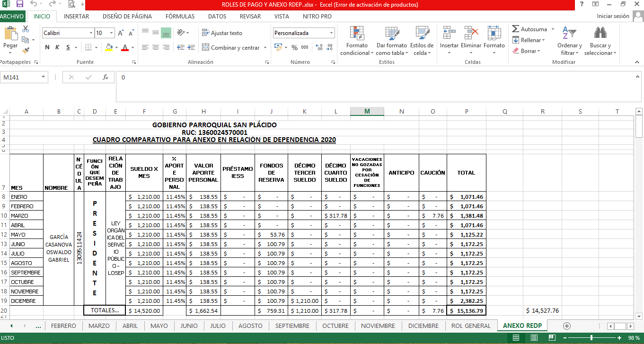
Task: Open the FÓRMULAS ribbon tab
Action: (x=180, y=16)
